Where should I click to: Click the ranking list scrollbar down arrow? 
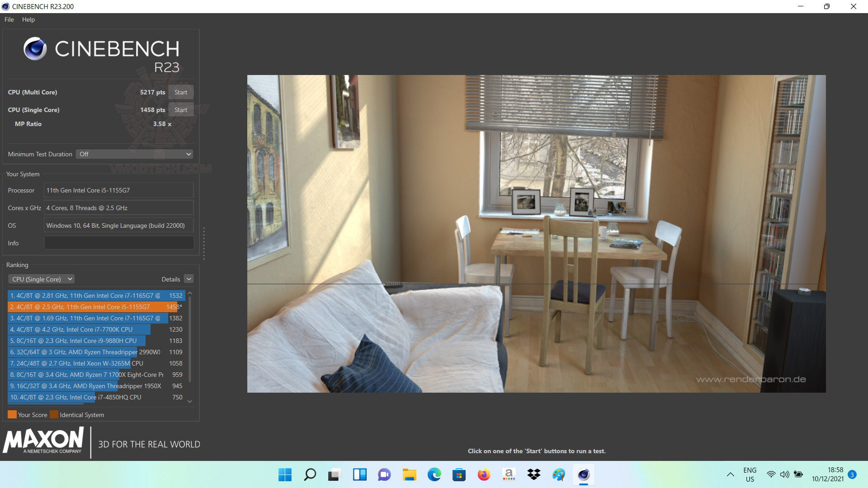pyautogui.click(x=190, y=401)
